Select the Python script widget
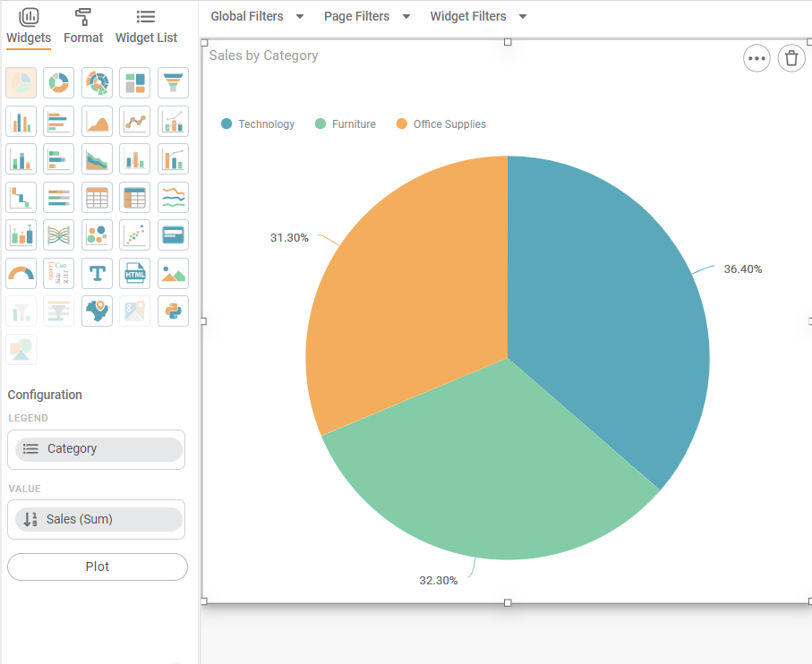This screenshot has height=664, width=812. tap(173, 311)
